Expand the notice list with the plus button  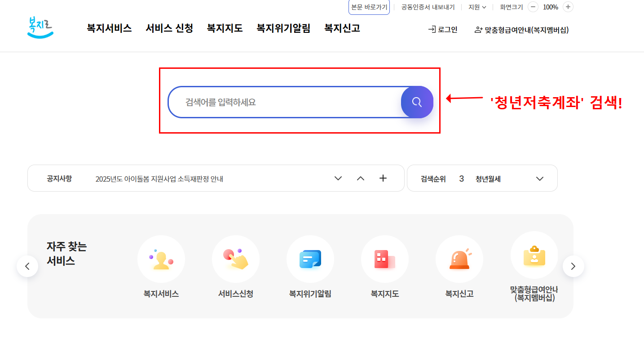(x=383, y=178)
